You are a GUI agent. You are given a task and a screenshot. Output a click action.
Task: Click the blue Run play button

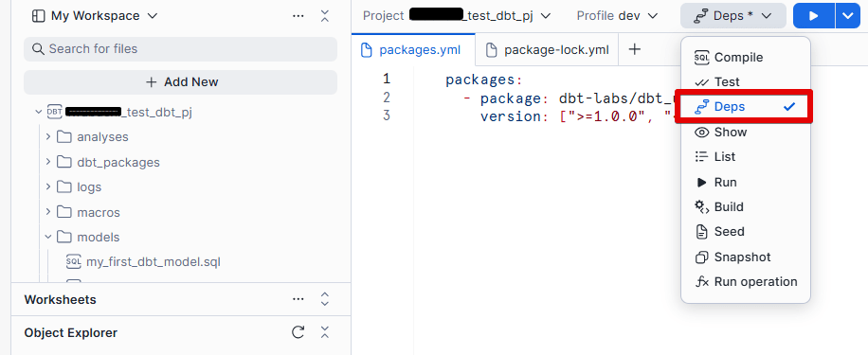tap(813, 15)
